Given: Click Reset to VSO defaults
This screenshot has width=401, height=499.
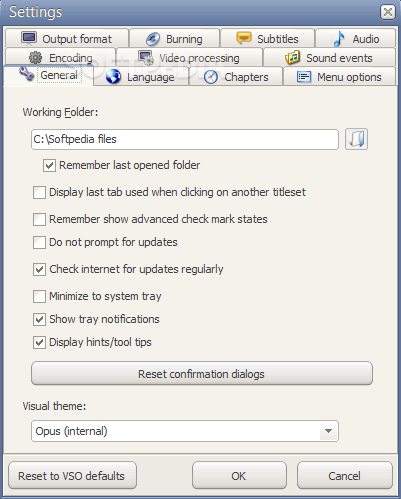Looking at the screenshot, I should coord(72,475).
